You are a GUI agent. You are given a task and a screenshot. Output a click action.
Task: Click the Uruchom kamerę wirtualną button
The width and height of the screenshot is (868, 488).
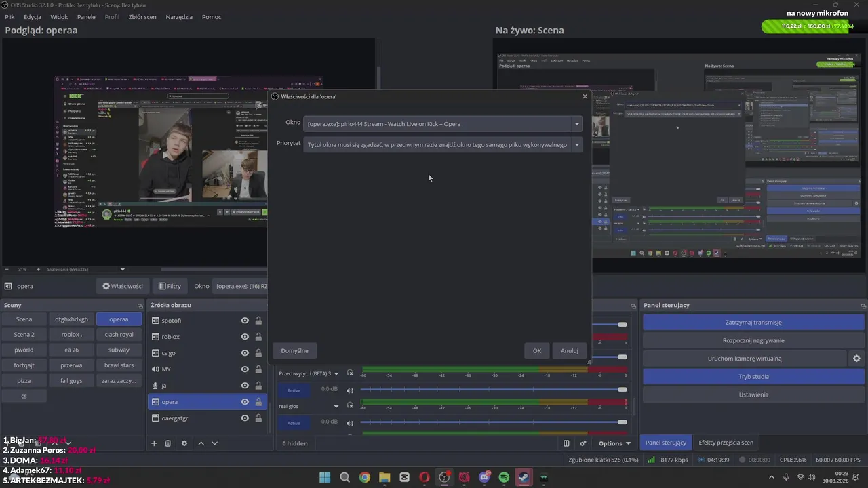click(745, 359)
